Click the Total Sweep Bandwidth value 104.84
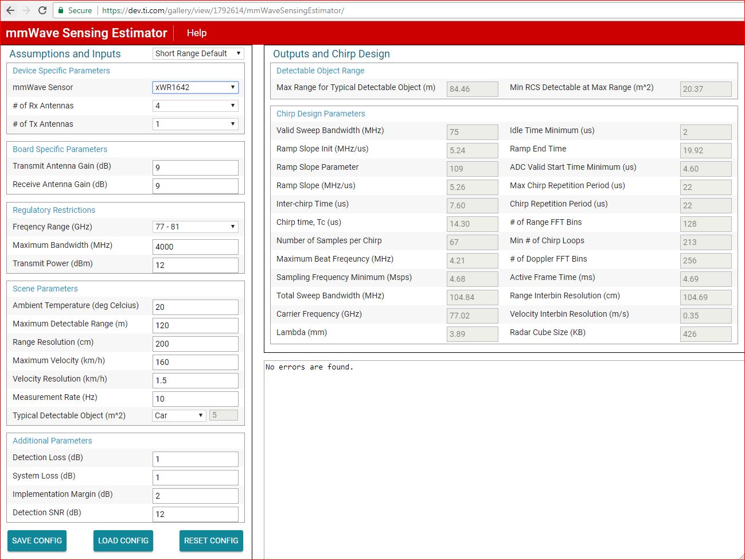Viewport: 745px width, 560px height. (x=473, y=297)
